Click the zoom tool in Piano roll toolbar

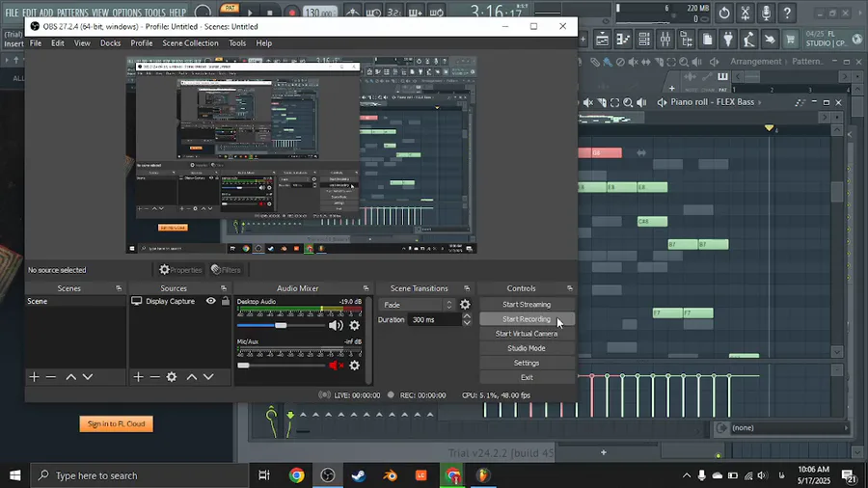point(628,102)
